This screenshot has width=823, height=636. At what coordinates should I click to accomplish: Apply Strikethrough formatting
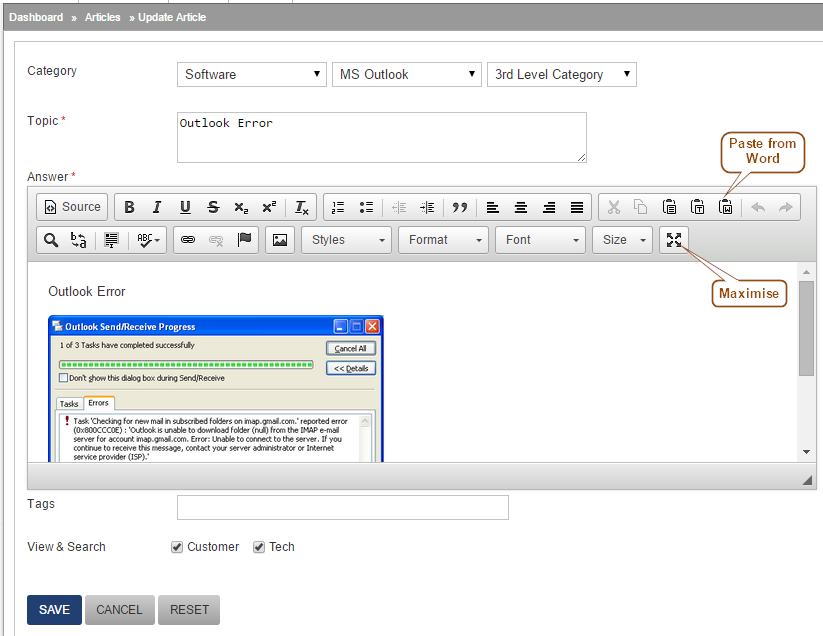[x=213, y=207]
